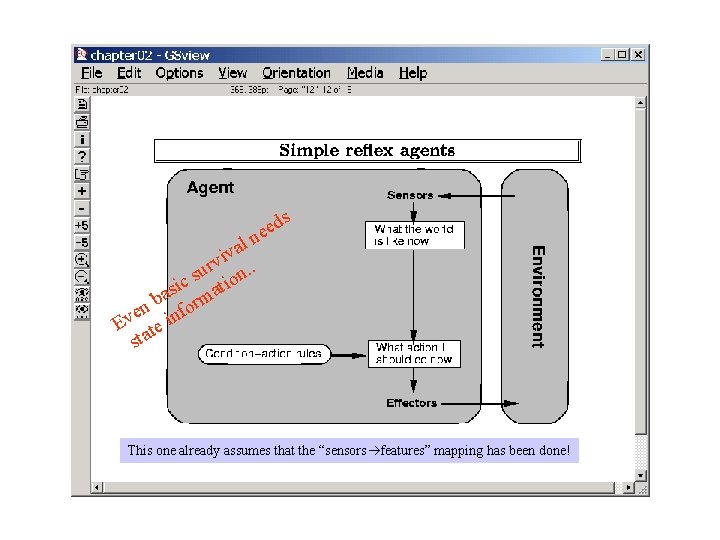The width and height of the screenshot is (720, 540).
Task: Click the 'What action I should do now' box
Action: [x=414, y=354]
